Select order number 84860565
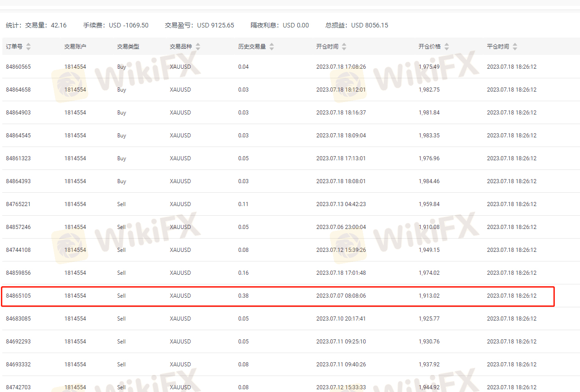The width and height of the screenshot is (580, 392). (x=18, y=67)
